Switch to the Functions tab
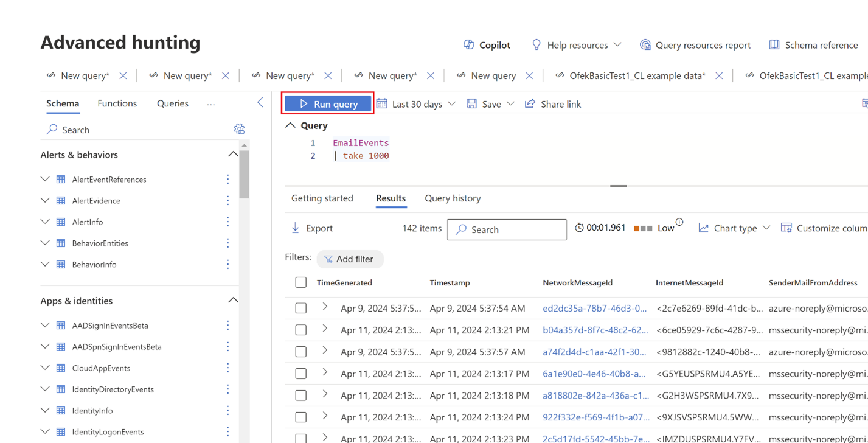Screen dimensions: 868x443 117,103
